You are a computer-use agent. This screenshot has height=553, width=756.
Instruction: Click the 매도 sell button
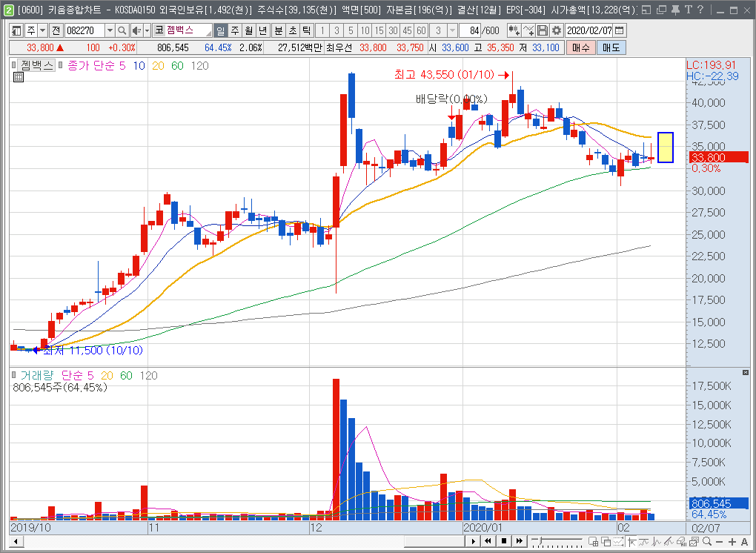611,47
